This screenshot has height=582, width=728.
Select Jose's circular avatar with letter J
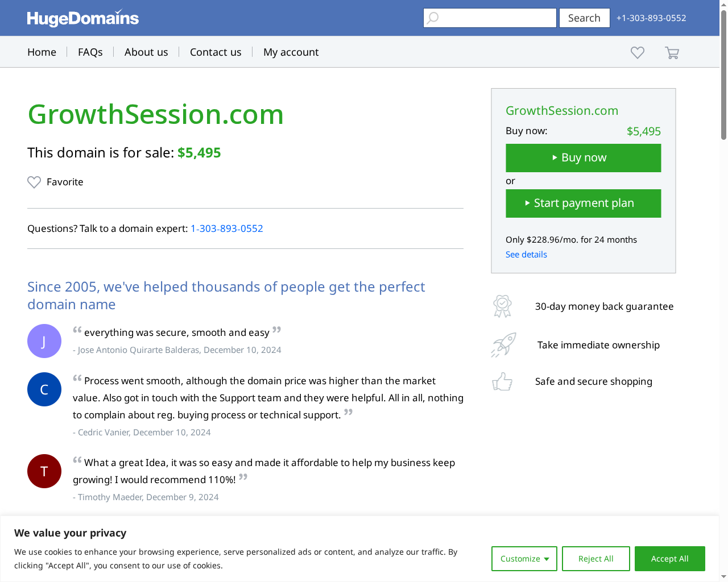[44, 341]
